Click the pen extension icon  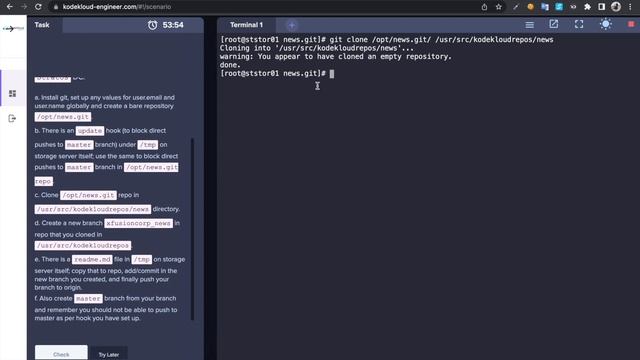coord(516,7)
